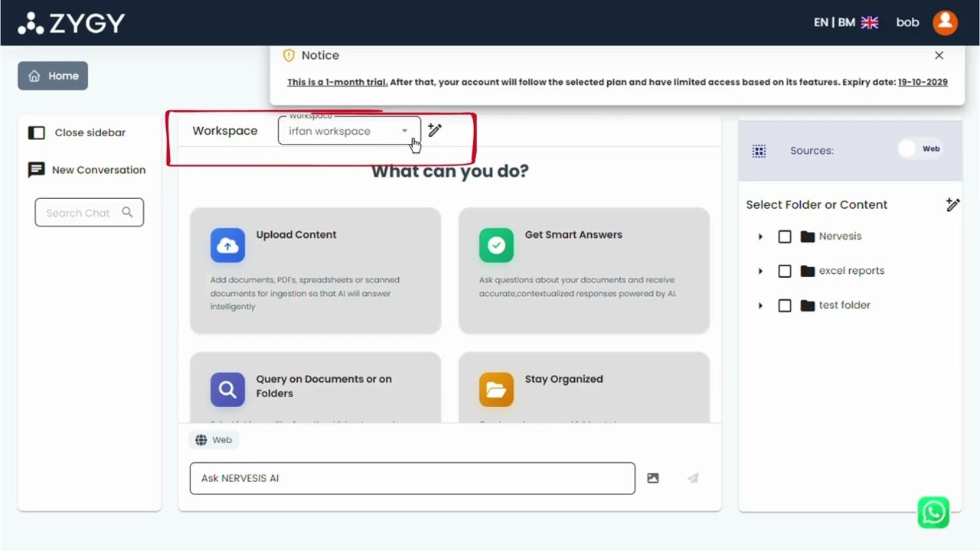Select the excel reports folder label
This screenshot has width=980, height=551.
tap(851, 271)
